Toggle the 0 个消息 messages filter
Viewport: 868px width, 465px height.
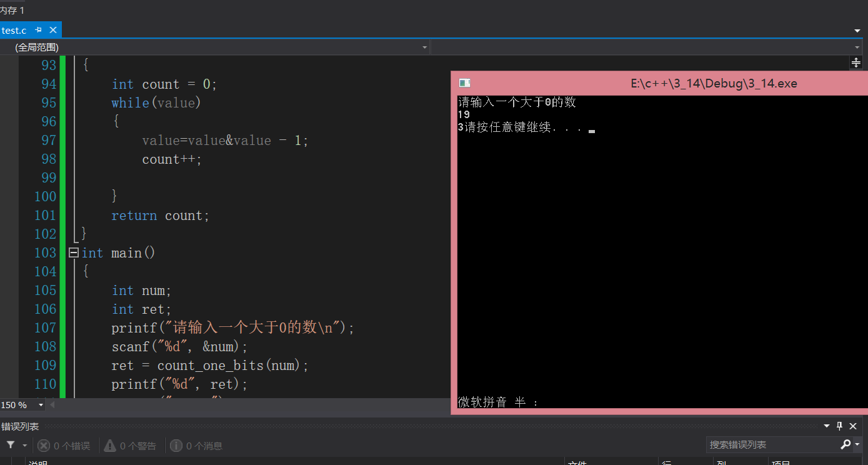pyautogui.click(x=196, y=446)
